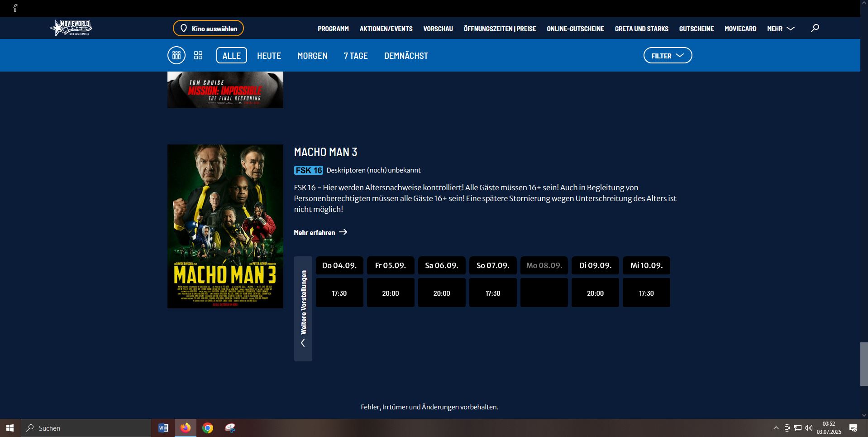Expand the FILTER dropdown
Screen dimensions: 868x437
pyautogui.click(x=668, y=55)
